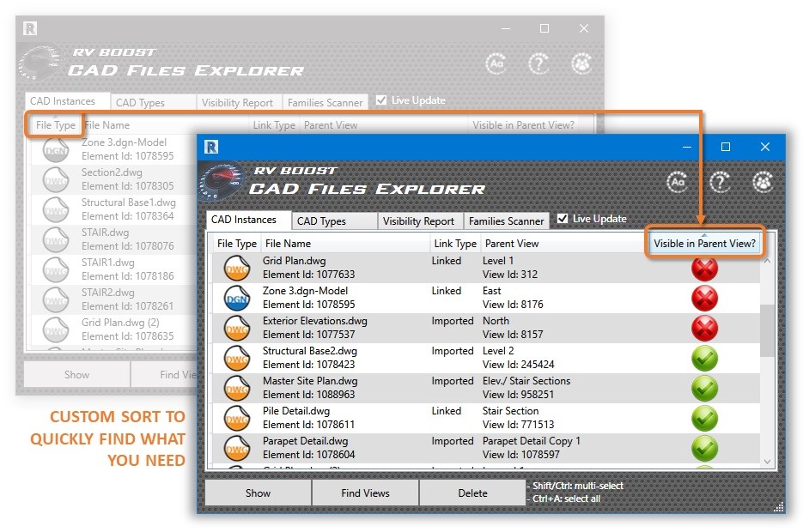Click the Show button in front window
The width and height of the screenshot is (803, 532).
(x=259, y=493)
